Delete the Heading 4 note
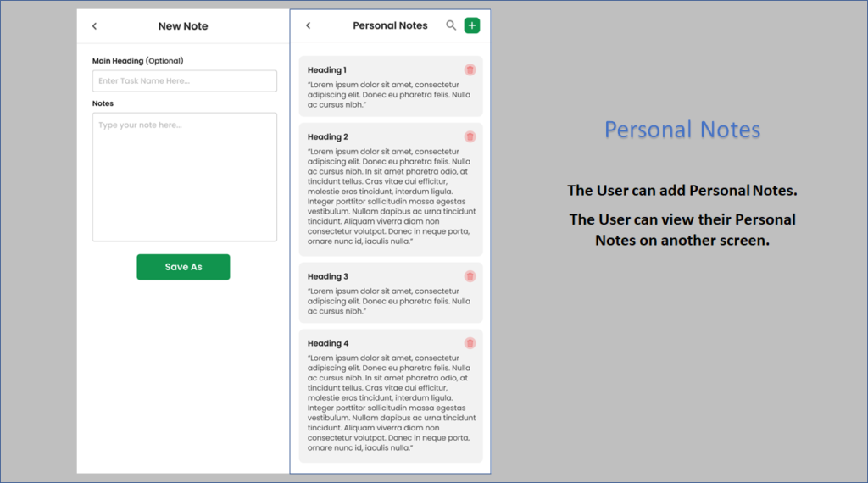The width and height of the screenshot is (868, 483). [x=470, y=343]
